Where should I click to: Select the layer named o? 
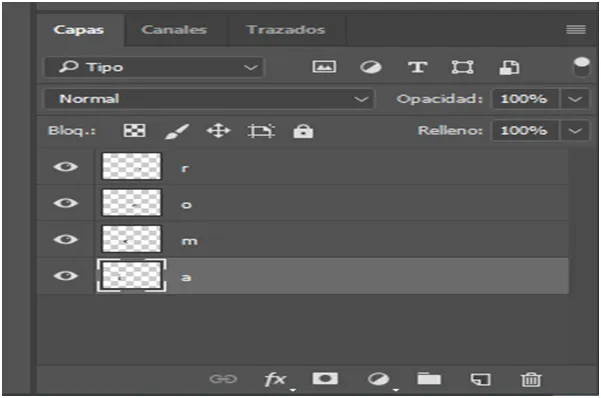coord(303,203)
